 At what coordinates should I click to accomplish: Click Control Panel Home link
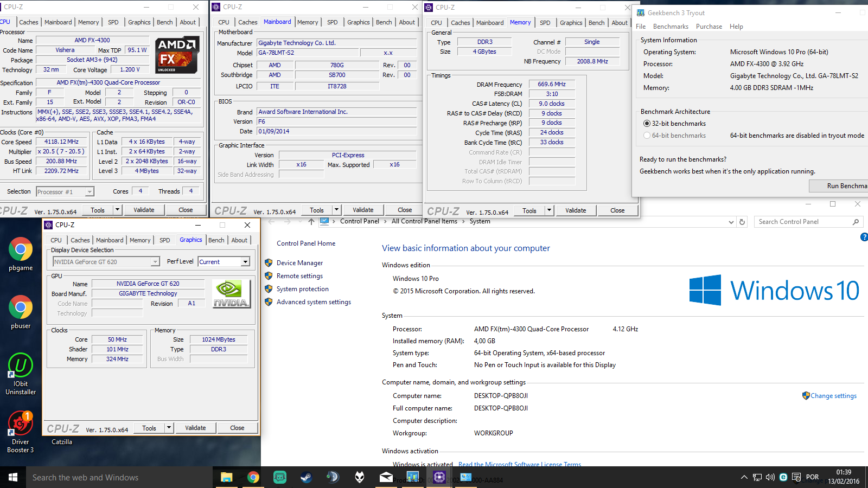(x=306, y=243)
